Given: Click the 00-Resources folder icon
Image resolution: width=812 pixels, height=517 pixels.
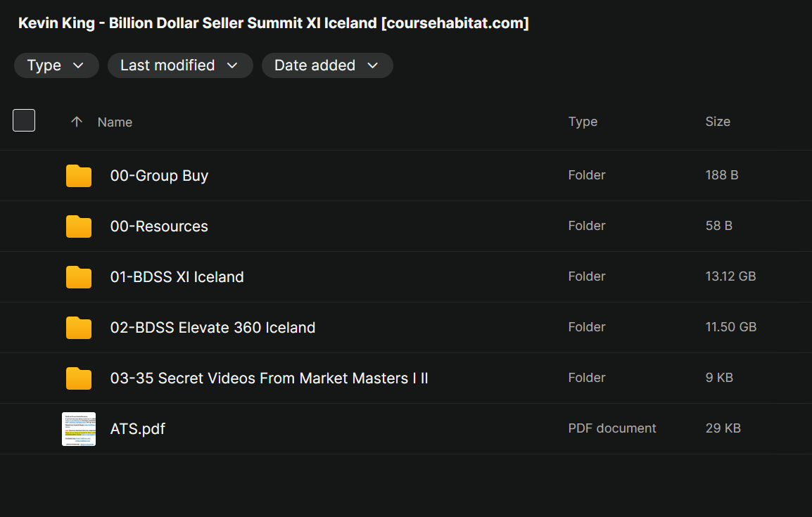Looking at the screenshot, I should 79,226.
